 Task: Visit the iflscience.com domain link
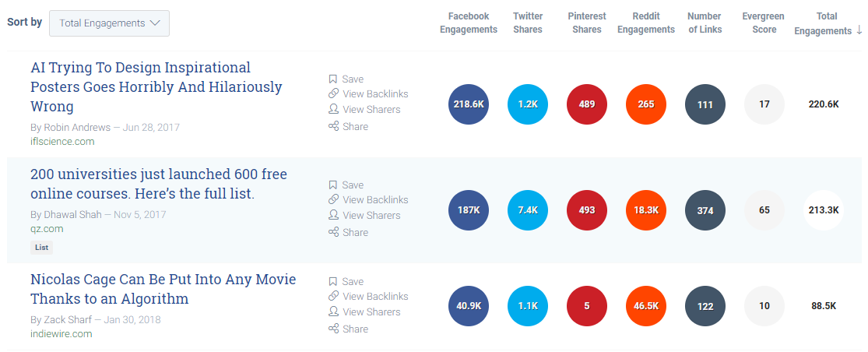[62, 142]
